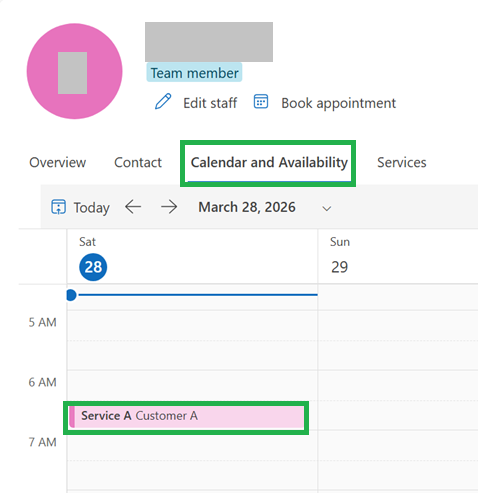This screenshot has width=478, height=493.
Task: Select Sunday 29 in the calendar header
Action: [x=339, y=267]
